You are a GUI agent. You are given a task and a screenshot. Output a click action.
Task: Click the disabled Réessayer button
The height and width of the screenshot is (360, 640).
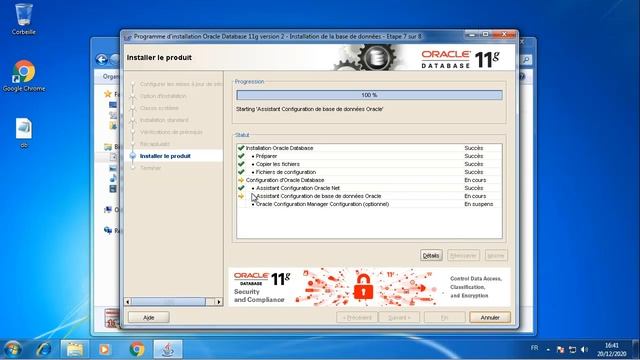(x=463, y=256)
